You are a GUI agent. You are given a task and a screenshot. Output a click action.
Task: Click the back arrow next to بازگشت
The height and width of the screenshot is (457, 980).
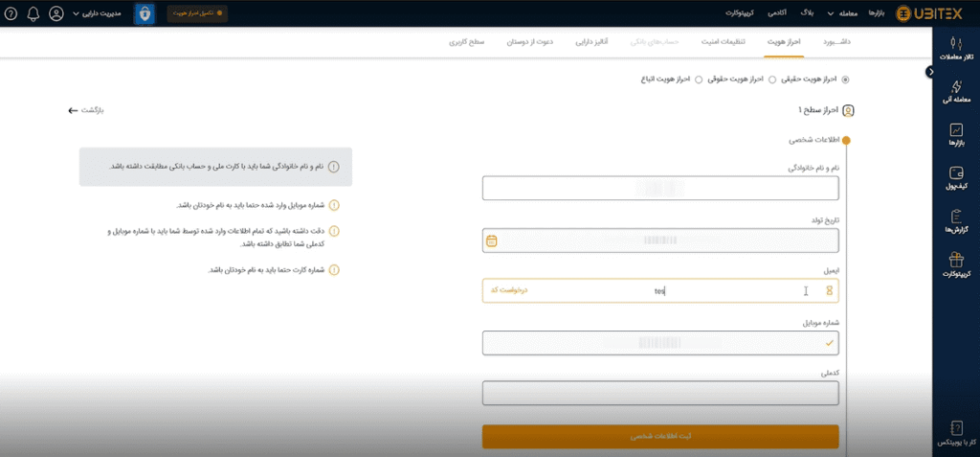[73, 110]
